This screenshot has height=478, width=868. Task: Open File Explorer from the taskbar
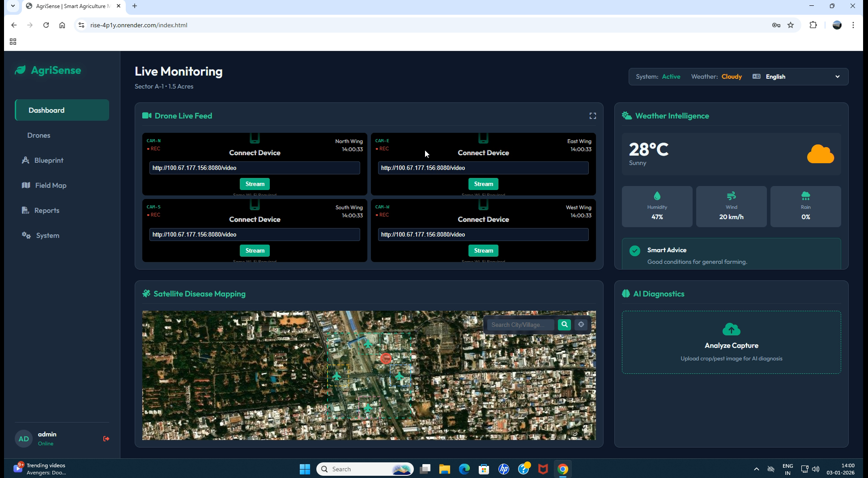(x=444, y=469)
